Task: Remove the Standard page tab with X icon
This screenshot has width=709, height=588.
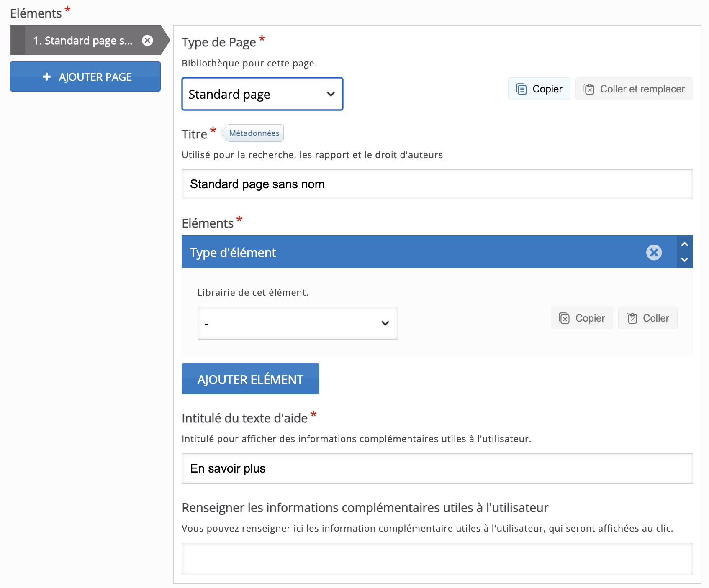Action: [147, 41]
